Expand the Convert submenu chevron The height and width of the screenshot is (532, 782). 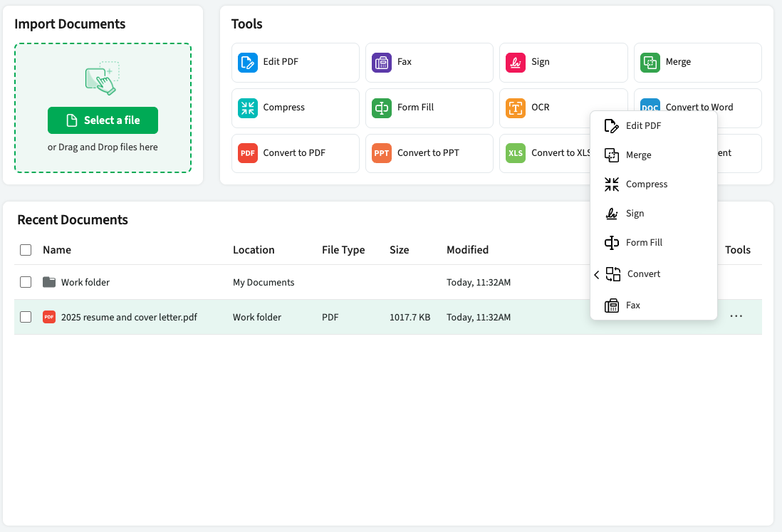click(x=596, y=273)
